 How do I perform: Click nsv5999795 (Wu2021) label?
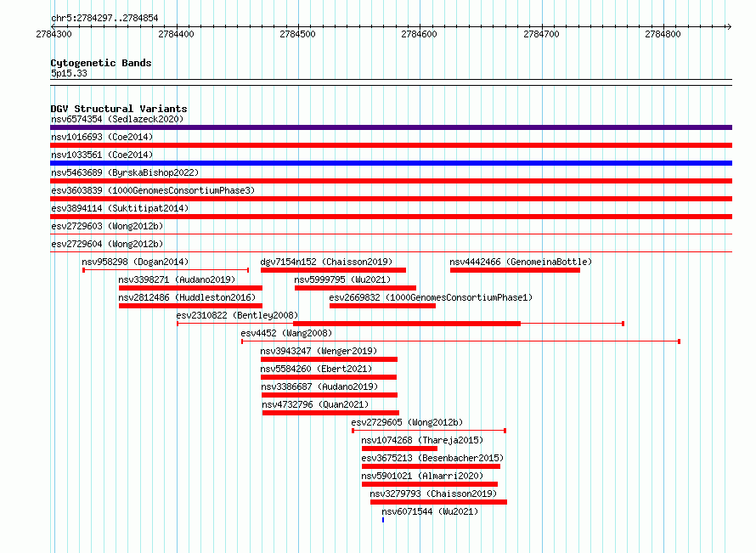coord(342,279)
